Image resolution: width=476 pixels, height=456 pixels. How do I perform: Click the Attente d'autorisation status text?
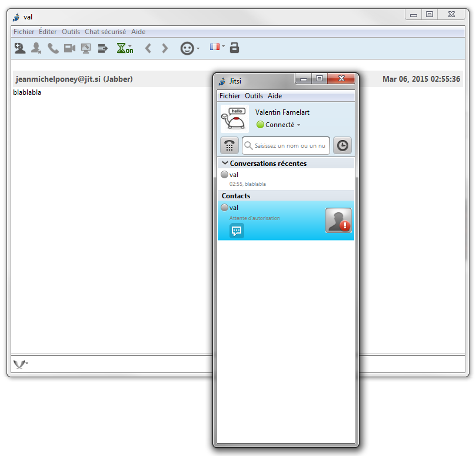click(x=255, y=218)
